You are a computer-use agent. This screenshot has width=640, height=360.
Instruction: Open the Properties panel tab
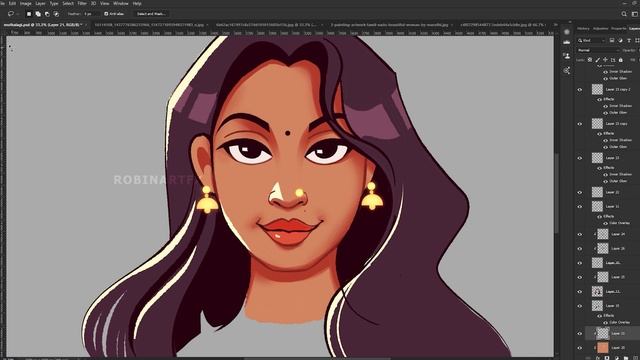pyautogui.click(x=619, y=29)
